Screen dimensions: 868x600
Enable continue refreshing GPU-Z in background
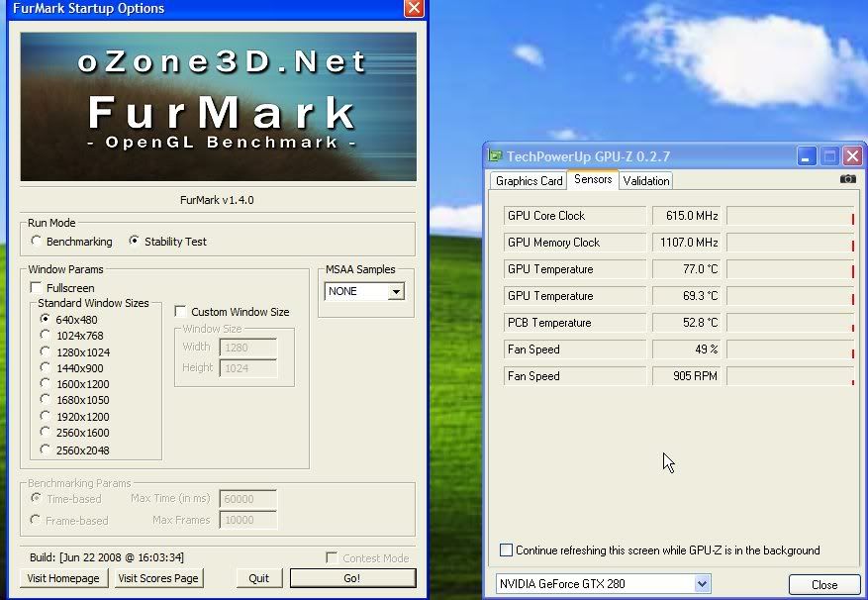[506, 550]
